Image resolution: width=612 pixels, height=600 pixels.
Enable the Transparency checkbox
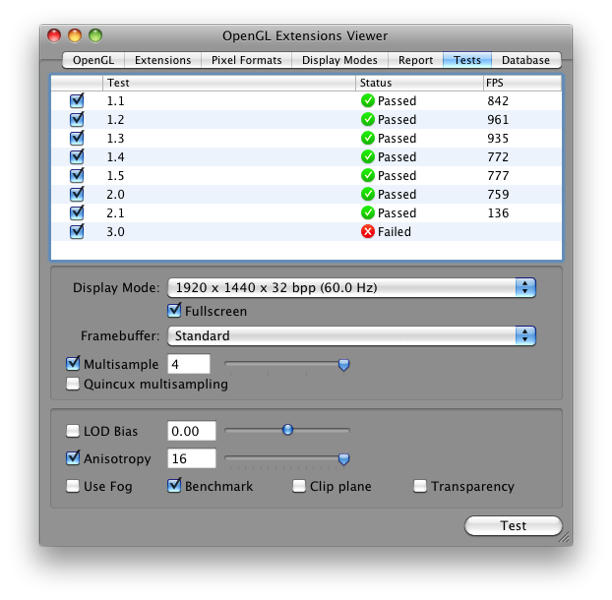(x=420, y=486)
